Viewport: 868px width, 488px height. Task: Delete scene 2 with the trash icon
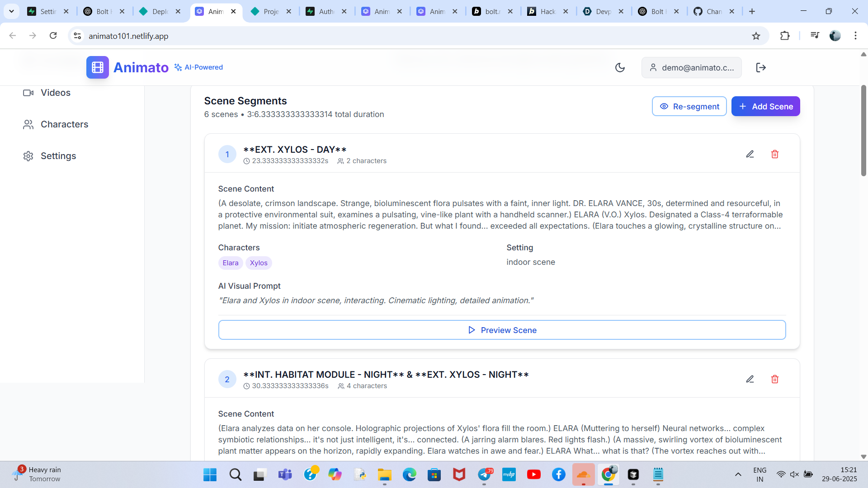click(774, 379)
